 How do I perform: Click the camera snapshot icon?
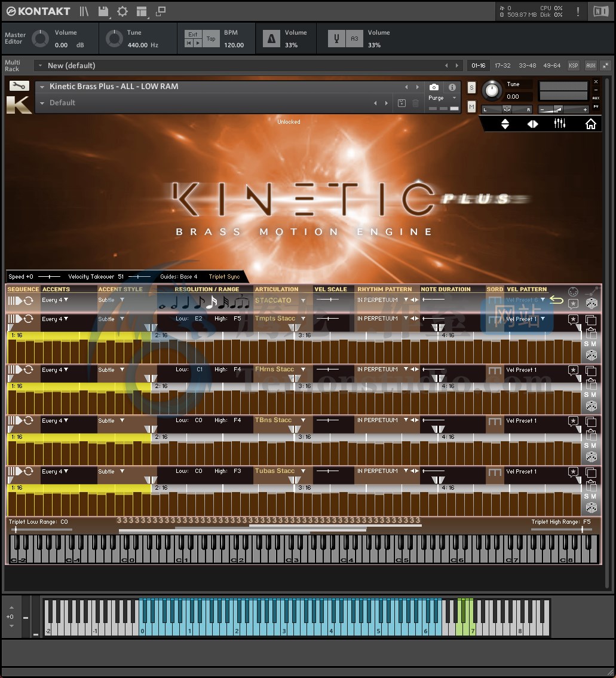tap(434, 87)
